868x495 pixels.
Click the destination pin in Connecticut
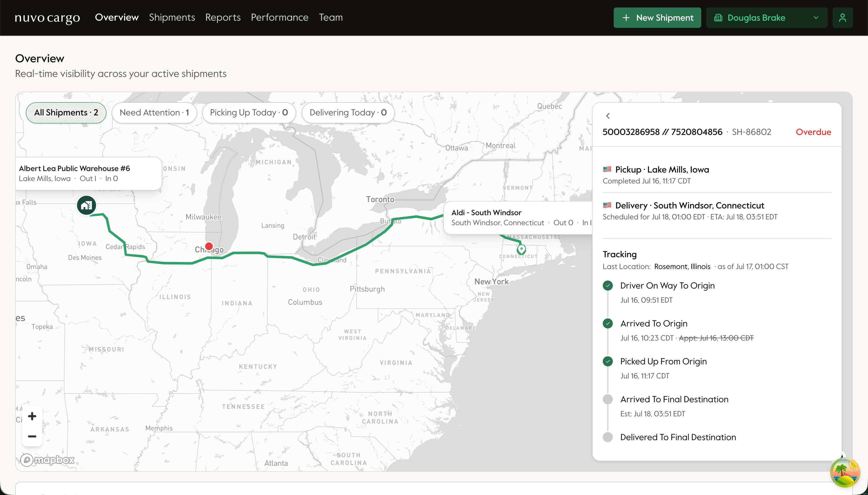(521, 250)
